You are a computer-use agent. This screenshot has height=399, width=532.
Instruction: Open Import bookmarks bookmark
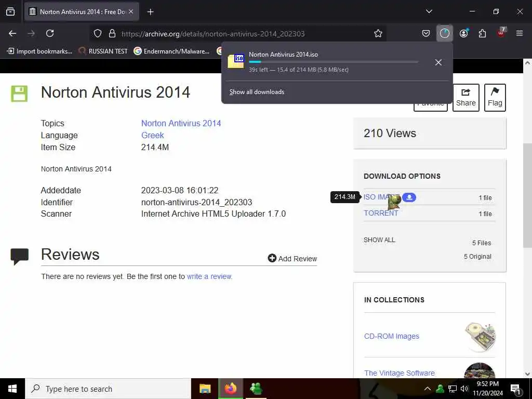[x=39, y=51]
